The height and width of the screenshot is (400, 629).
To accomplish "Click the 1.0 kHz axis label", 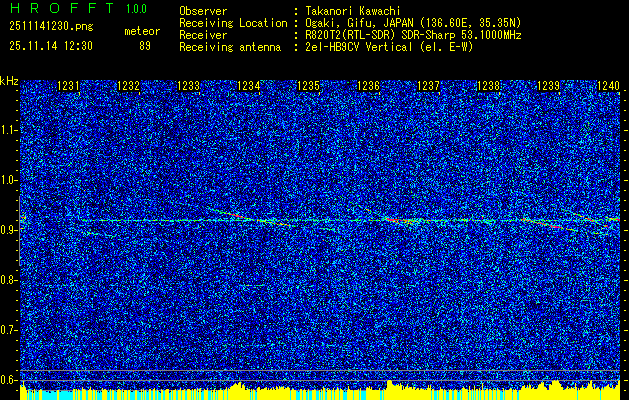I will pos(8,181).
